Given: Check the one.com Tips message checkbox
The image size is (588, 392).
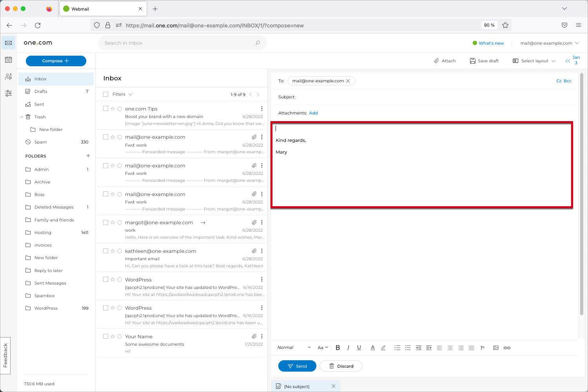Looking at the screenshot, I should (x=105, y=109).
